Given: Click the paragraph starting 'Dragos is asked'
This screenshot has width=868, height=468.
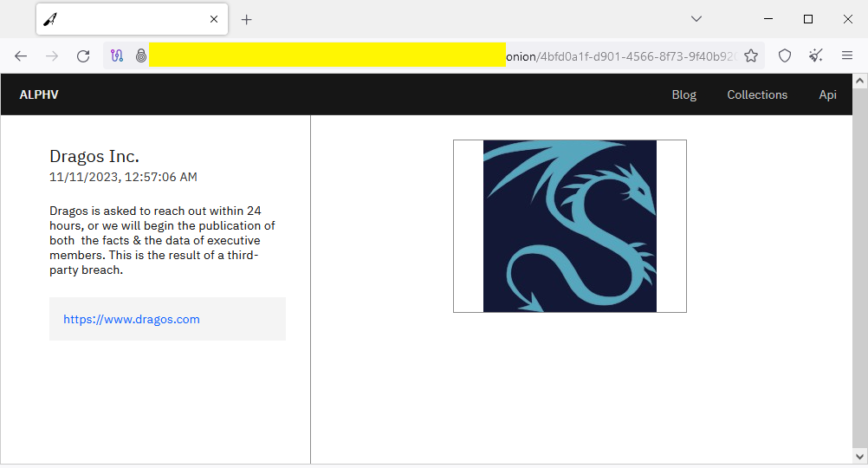Looking at the screenshot, I should point(162,240).
